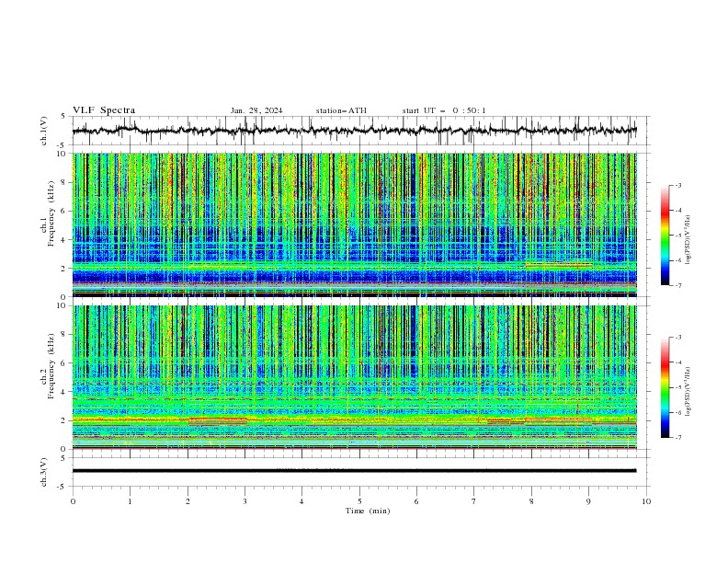Select the date text "Jan. 28, 2024"
Viewport: 728px width, 563px height.
[256, 110]
